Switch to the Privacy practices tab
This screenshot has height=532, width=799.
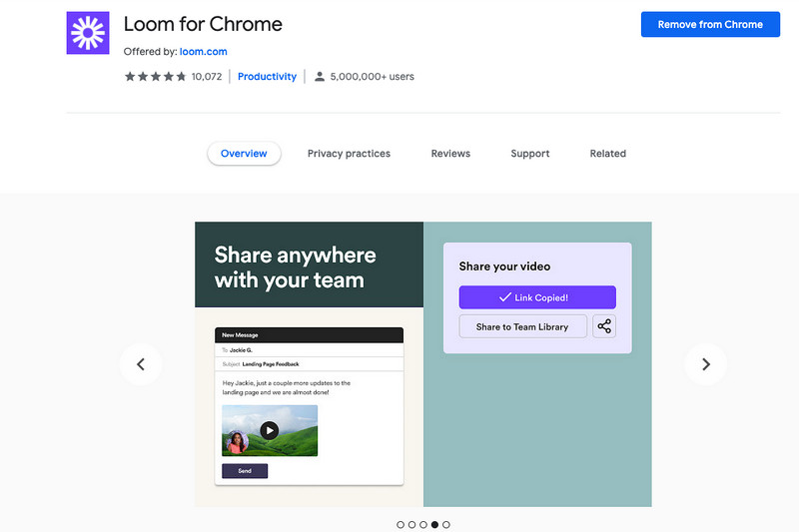349,154
